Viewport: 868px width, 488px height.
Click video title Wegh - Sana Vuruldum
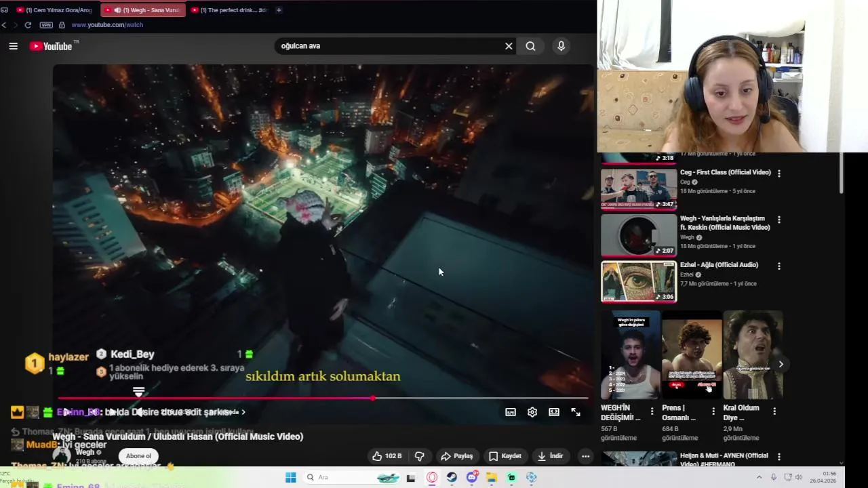pos(178,436)
